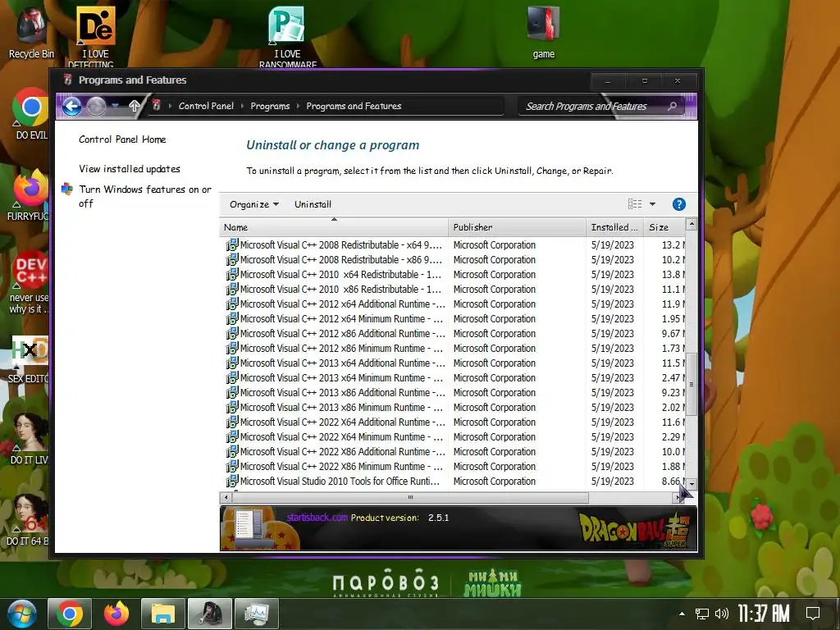Click the Control Panel taskbar button
840x630 pixels.
(x=209, y=614)
